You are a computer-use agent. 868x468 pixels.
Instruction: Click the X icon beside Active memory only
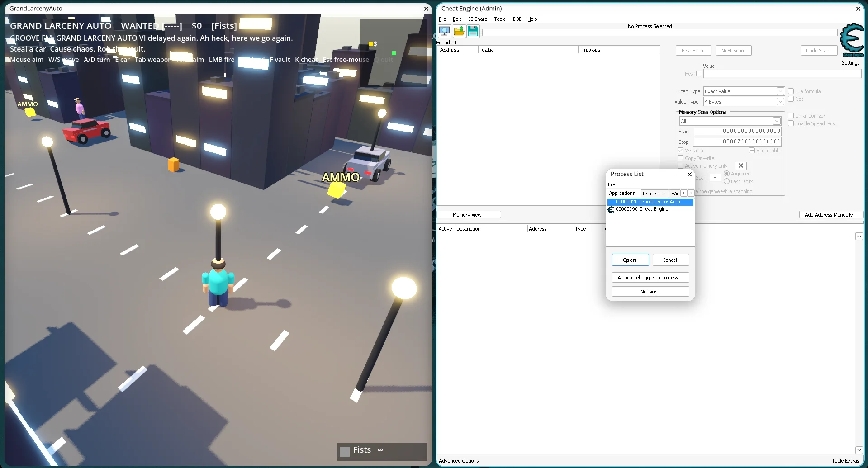click(741, 166)
